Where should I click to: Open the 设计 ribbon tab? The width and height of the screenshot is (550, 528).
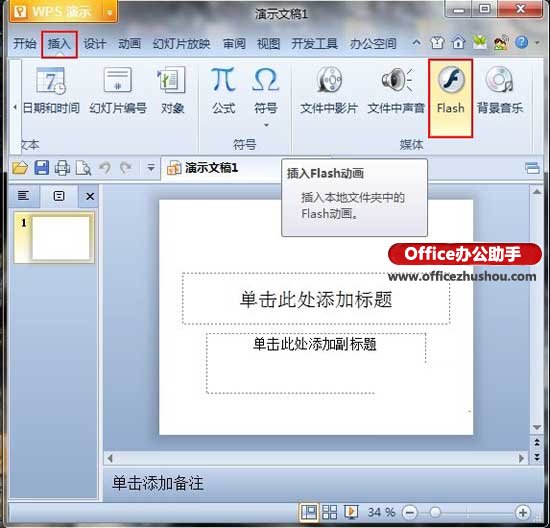coord(94,44)
